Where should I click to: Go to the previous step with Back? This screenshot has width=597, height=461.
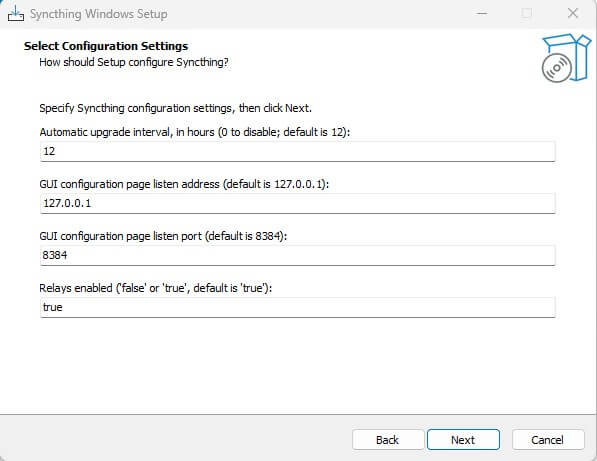(x=388, y=440)
